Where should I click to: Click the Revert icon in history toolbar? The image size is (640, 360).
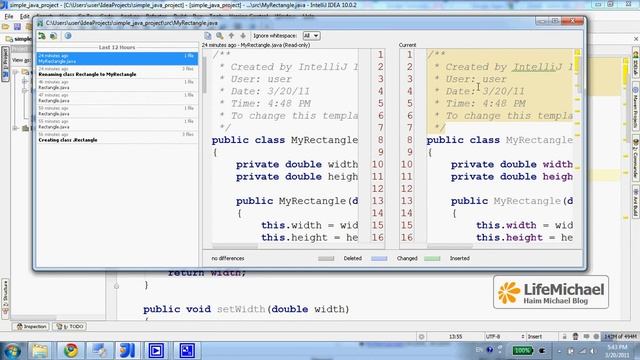(42, 36)
